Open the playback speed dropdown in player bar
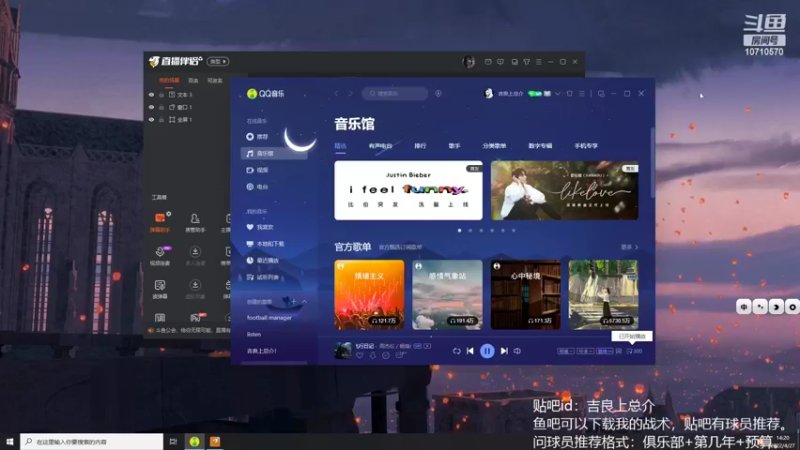800x450 pixels. pyautogui.click(x=565, y=351)
